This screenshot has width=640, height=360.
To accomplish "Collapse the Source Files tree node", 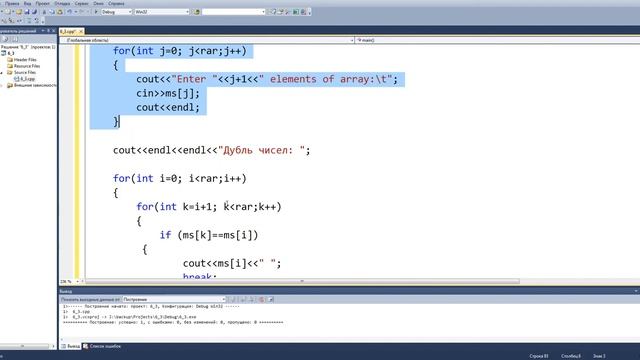I will click(2, 73).
